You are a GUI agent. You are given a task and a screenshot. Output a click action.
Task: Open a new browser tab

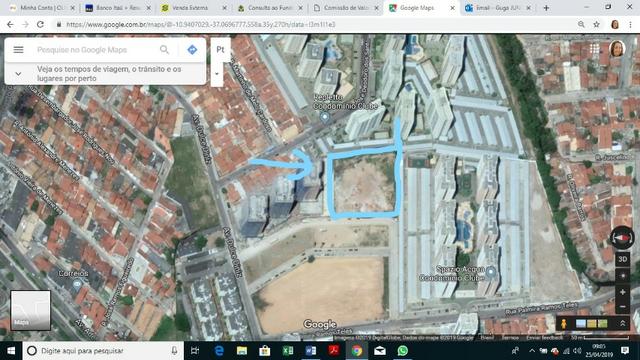click(546, 8)
